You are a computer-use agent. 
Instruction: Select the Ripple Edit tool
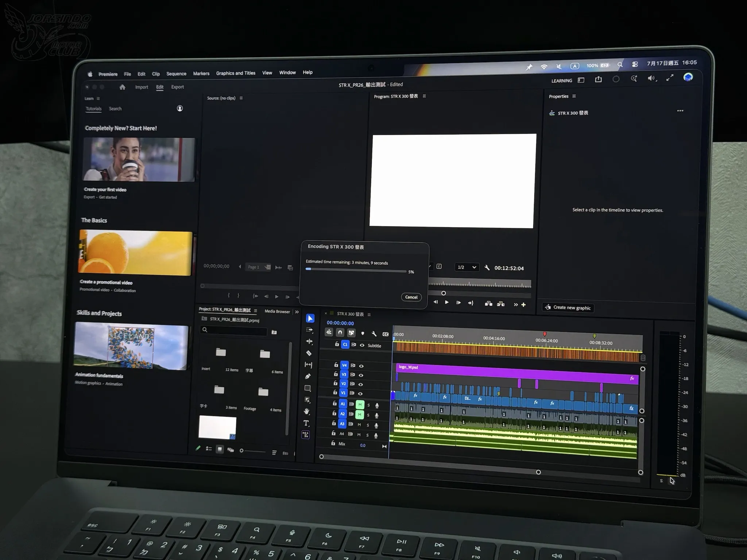click(309, 342)
